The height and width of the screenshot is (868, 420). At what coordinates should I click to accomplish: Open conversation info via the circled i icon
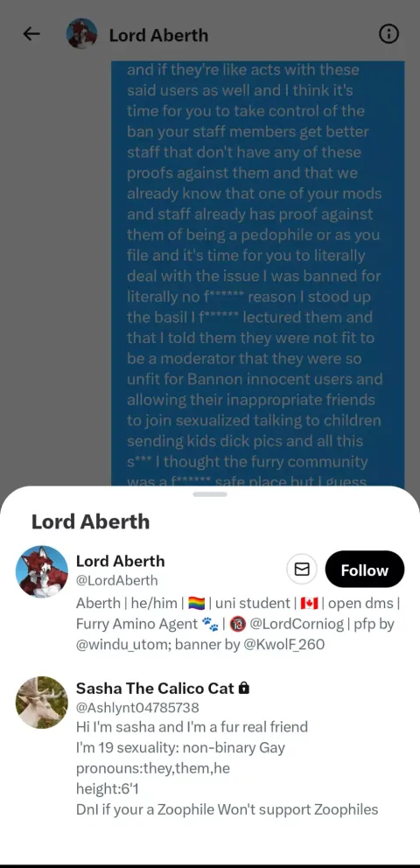tap(388, 34)
